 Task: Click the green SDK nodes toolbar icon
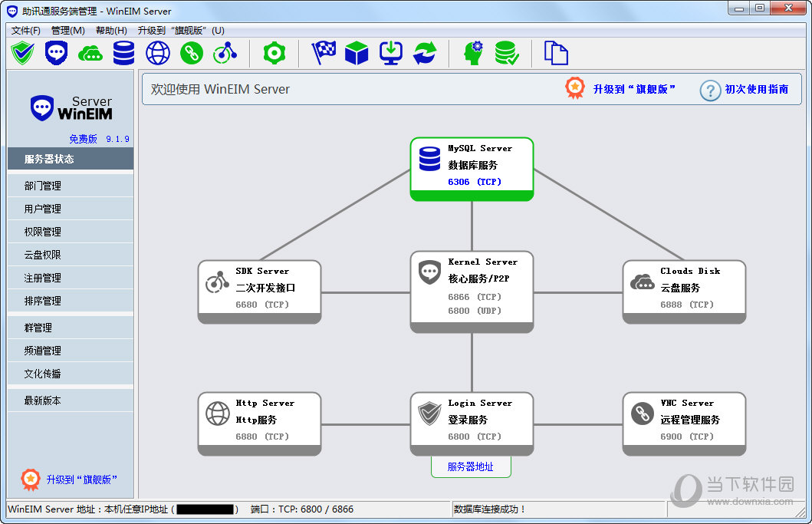pyautogui.click(x=225, y=53)
